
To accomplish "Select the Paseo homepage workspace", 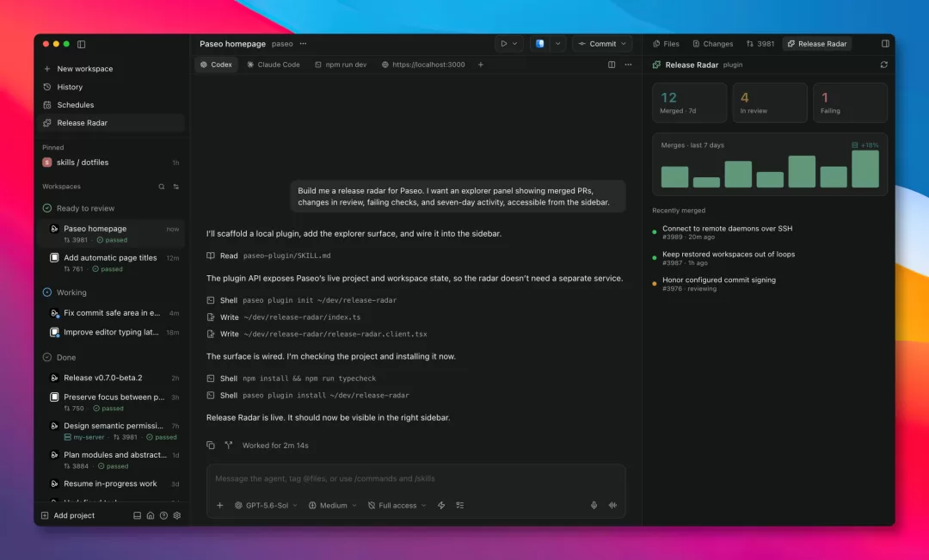I will 112,233.
